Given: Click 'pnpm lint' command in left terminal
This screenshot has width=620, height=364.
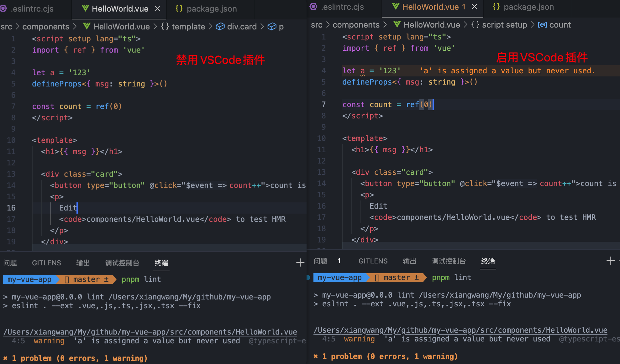Looking at the screenshot, I should tap(141, 279).
